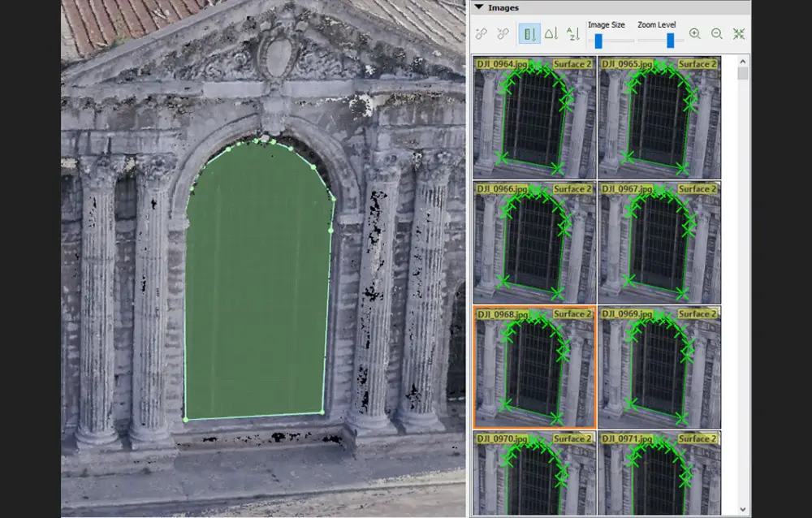This screenshot has height=518, width=812.
Task: Click the first (add) link icon
Action: [x=481, y=33]
